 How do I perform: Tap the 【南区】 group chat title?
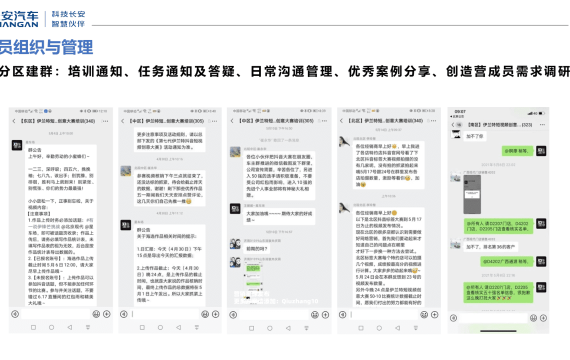pyautogui.click(x=500, y=125)
